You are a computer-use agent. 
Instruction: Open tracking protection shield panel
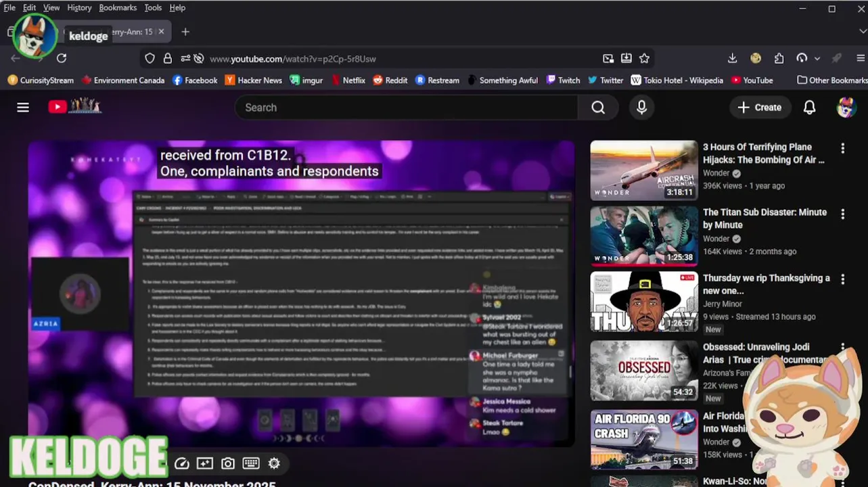[x=150, y=59]
